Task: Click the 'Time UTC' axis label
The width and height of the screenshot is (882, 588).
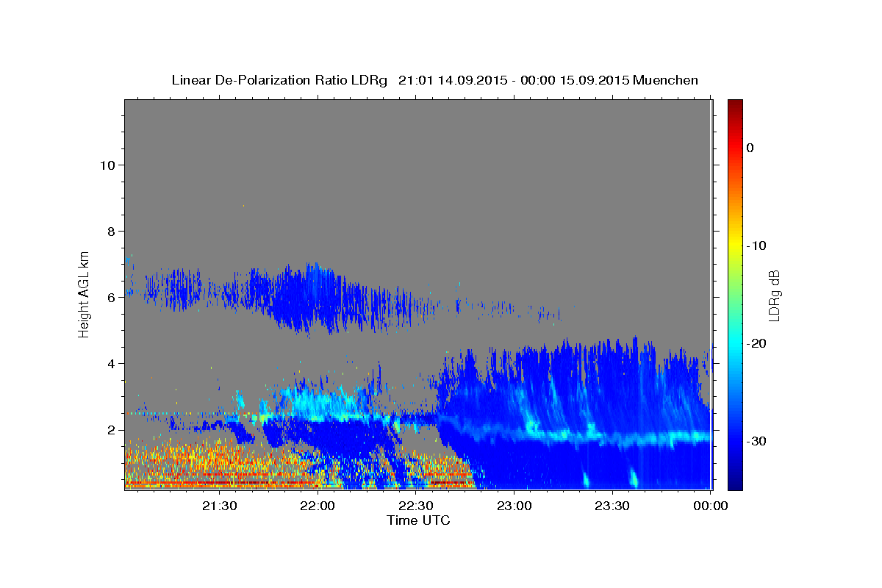Action: click(418, 520)
